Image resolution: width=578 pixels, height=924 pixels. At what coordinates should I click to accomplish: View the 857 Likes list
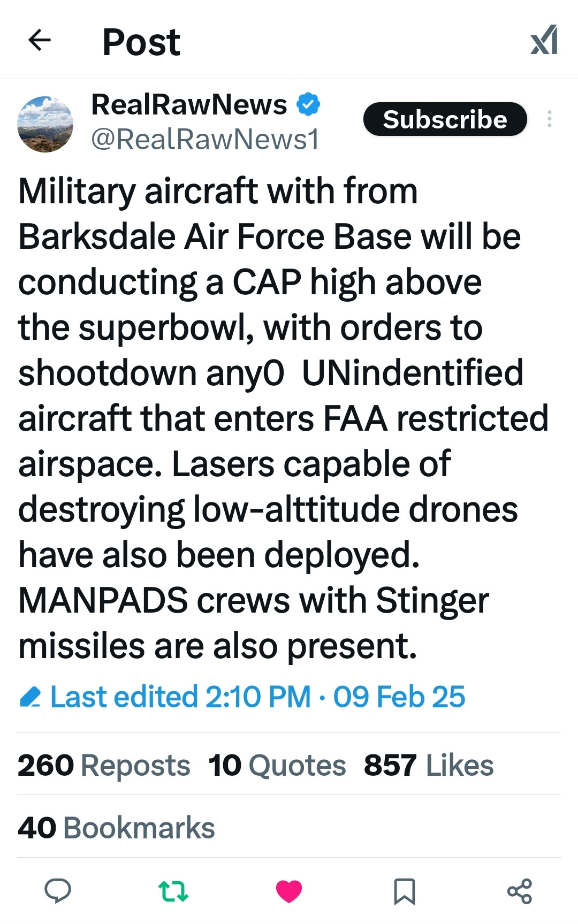pos(429,765)
